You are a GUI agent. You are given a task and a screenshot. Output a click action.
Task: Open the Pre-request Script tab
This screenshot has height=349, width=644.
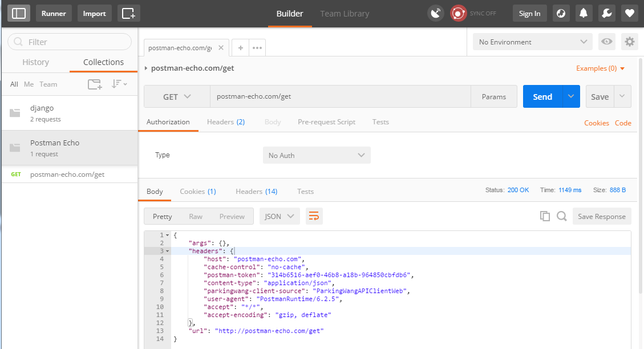coord(326,122)
